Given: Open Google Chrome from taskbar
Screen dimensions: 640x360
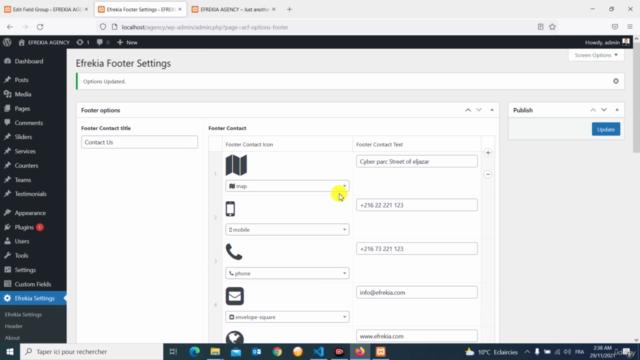Looking at the screenshot, I should (277, 352).
